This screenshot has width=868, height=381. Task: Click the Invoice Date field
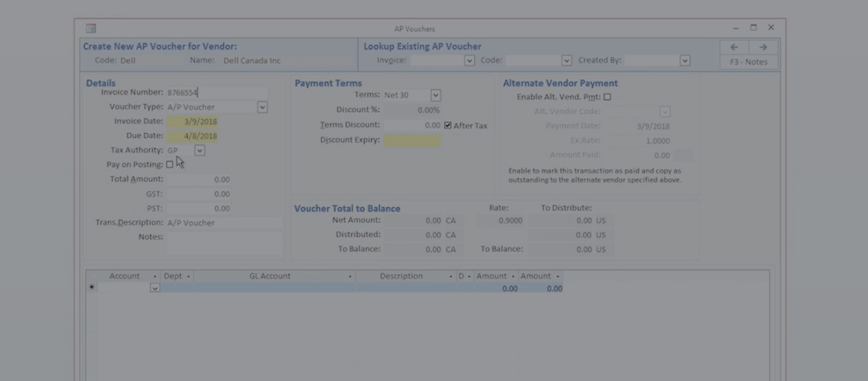point(191,122)
